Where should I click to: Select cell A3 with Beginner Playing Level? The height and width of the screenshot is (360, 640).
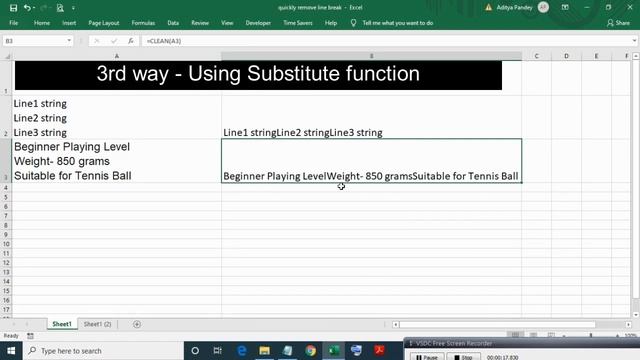(x=117, y=161)
